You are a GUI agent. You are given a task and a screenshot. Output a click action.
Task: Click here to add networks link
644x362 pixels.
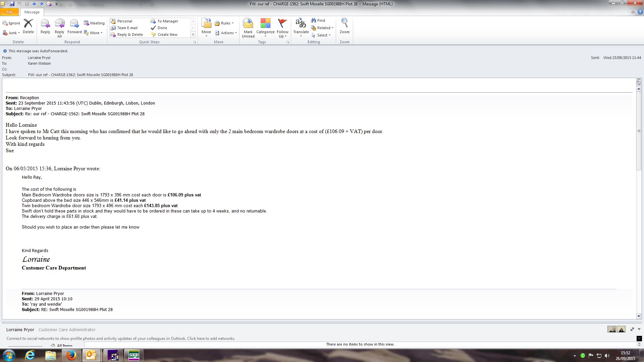tap(211, 339)
